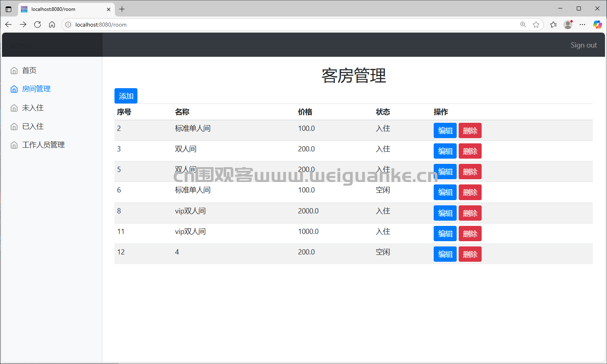This screenshot has height=364, width=607.
Task: Delete room number 11
Action: [x=470, y=234]
